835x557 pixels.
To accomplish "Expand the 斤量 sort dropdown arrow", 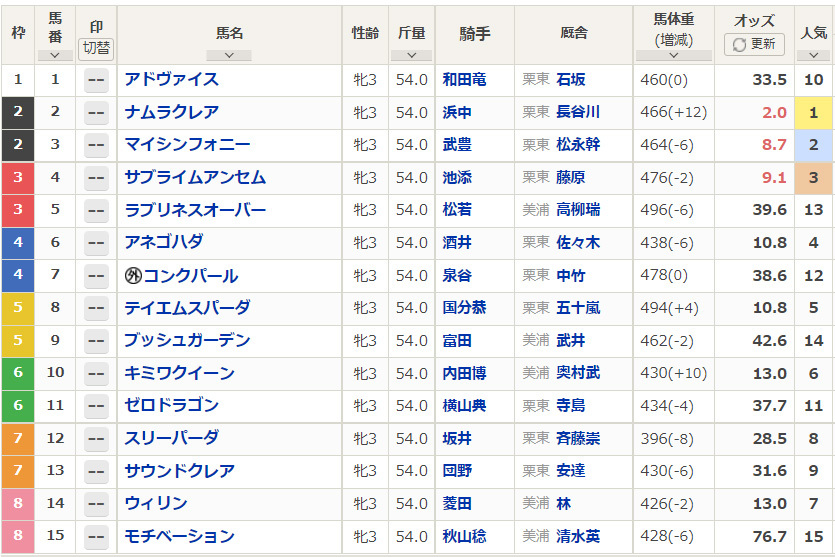I will (x=411, y=55).
